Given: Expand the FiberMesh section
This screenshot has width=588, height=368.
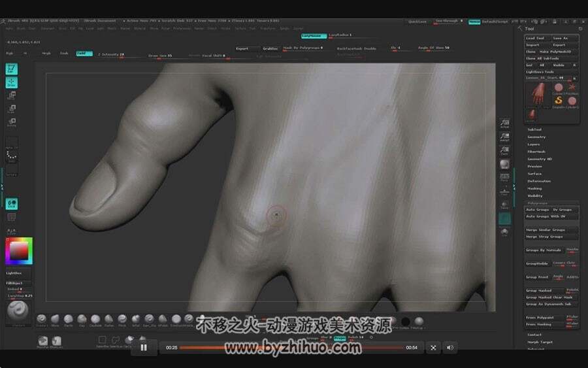Looking at the screenshot, I should pyautogui.click(x=536, y=152).
